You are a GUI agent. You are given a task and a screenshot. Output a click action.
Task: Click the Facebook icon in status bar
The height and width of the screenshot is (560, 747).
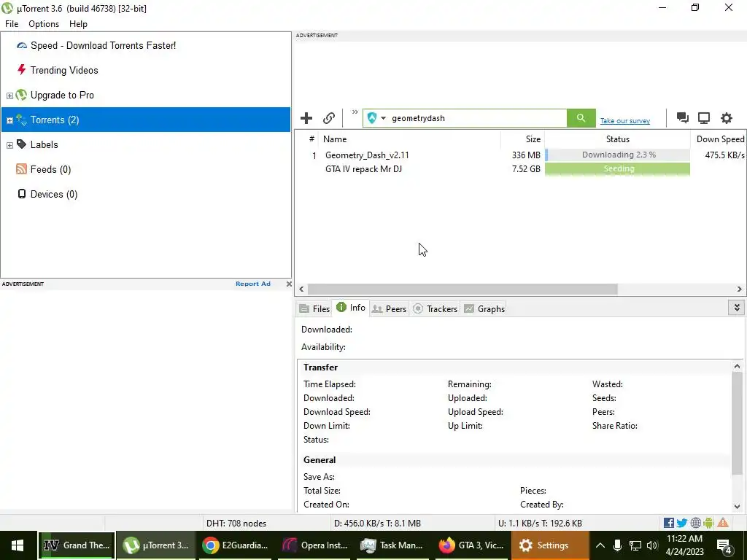point(668,523)
